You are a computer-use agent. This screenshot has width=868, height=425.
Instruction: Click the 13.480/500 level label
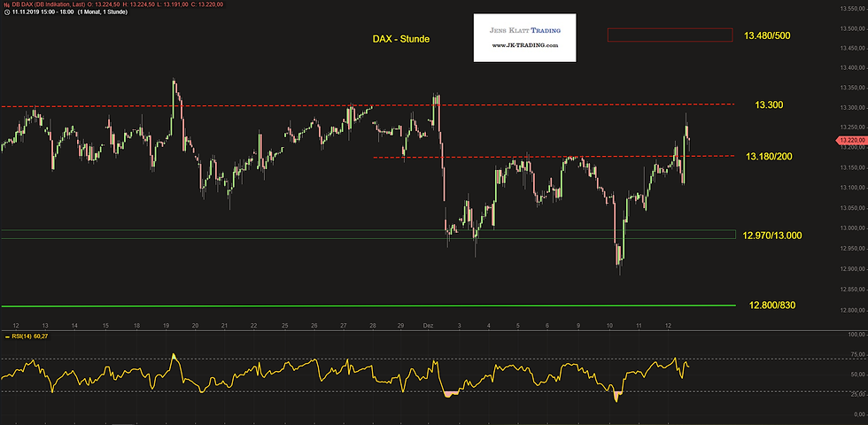[767, 35]
